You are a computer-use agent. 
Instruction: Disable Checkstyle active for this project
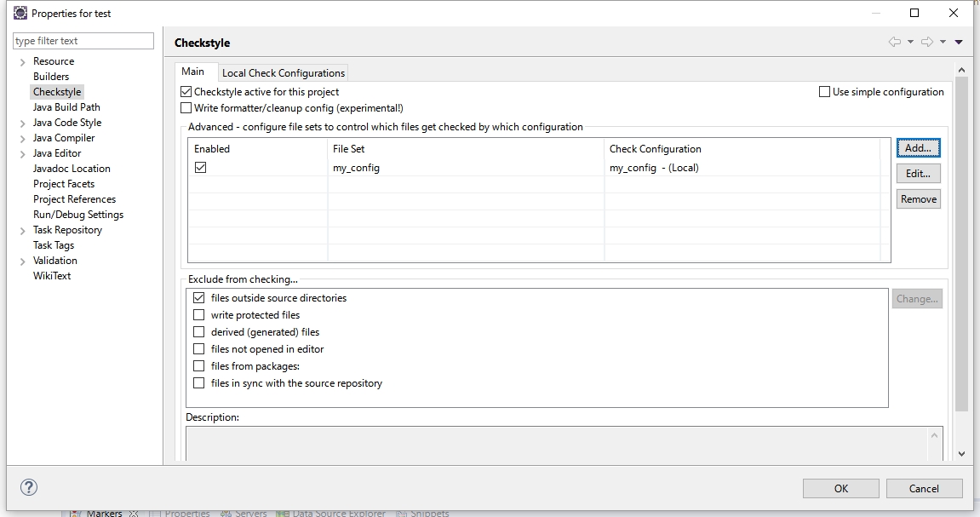185,91
